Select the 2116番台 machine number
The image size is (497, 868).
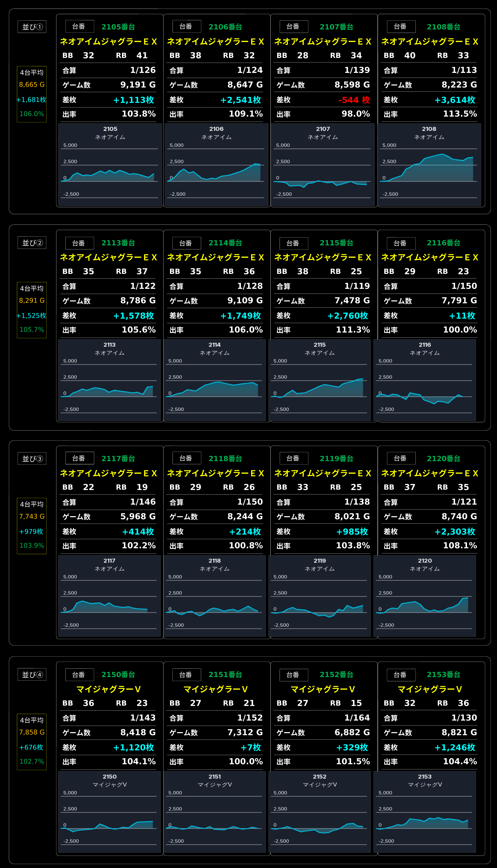coord(443,243)
